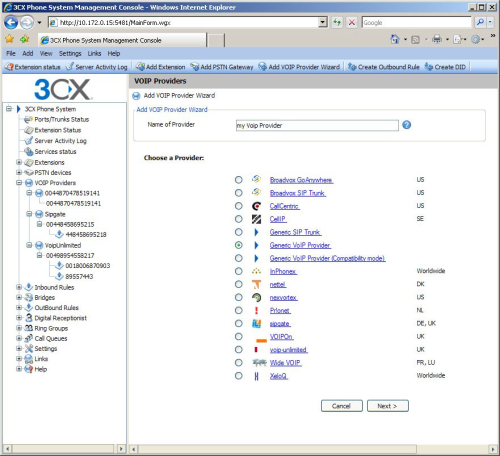
Task: Select Ports/Trunks Status in the tree
Action: click(x=62, y=119)
